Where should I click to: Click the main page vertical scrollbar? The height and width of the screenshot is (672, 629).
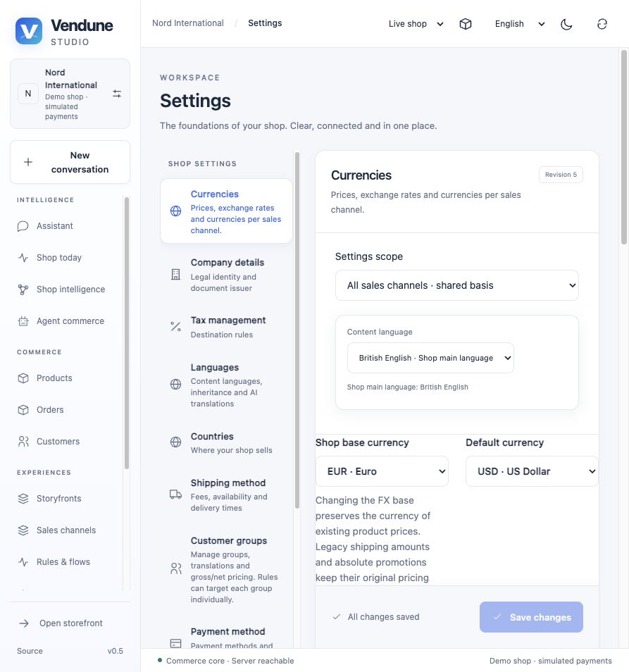click(624, 148)
